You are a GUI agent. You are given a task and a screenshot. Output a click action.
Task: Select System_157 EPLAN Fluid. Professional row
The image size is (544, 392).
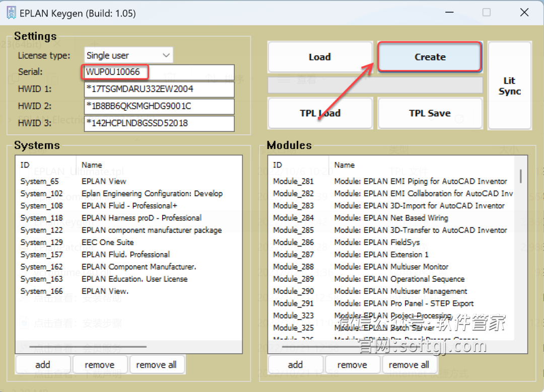[x=128, y=255]
